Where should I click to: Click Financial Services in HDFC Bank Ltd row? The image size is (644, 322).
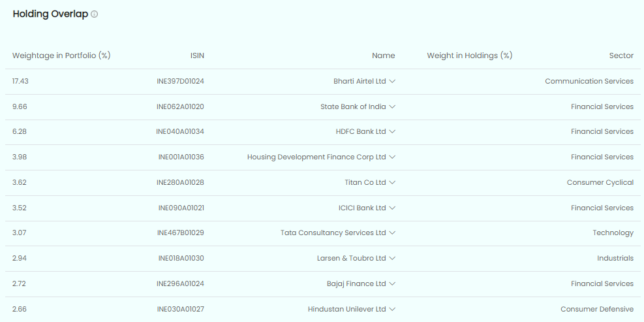(602, 131)
